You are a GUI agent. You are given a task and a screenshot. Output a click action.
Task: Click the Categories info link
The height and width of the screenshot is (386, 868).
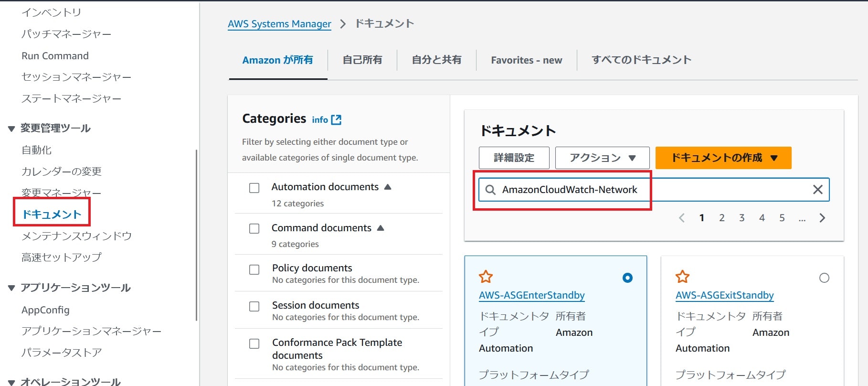[x=320, y=120]
